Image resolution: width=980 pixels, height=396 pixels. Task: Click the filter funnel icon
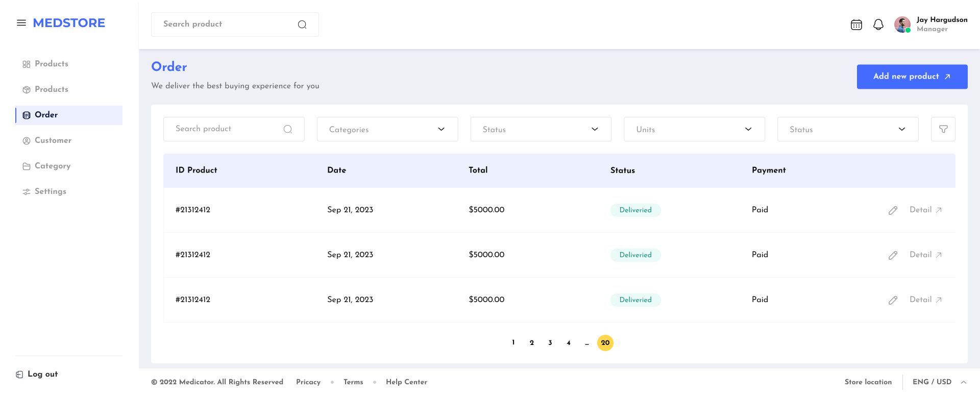[943, 129]
